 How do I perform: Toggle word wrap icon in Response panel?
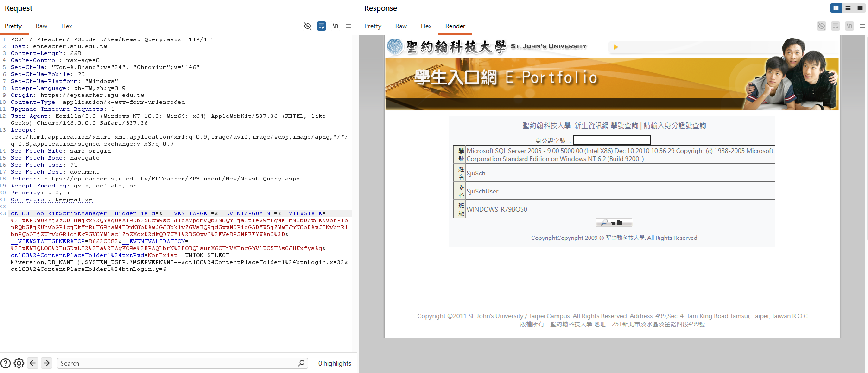coord(836,26)
